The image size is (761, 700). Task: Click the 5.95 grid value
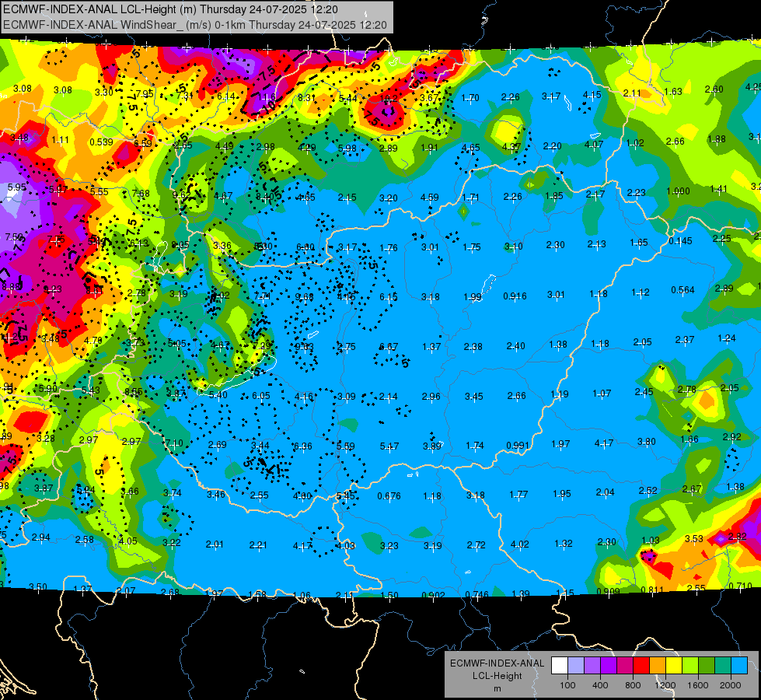coord(17,187)
